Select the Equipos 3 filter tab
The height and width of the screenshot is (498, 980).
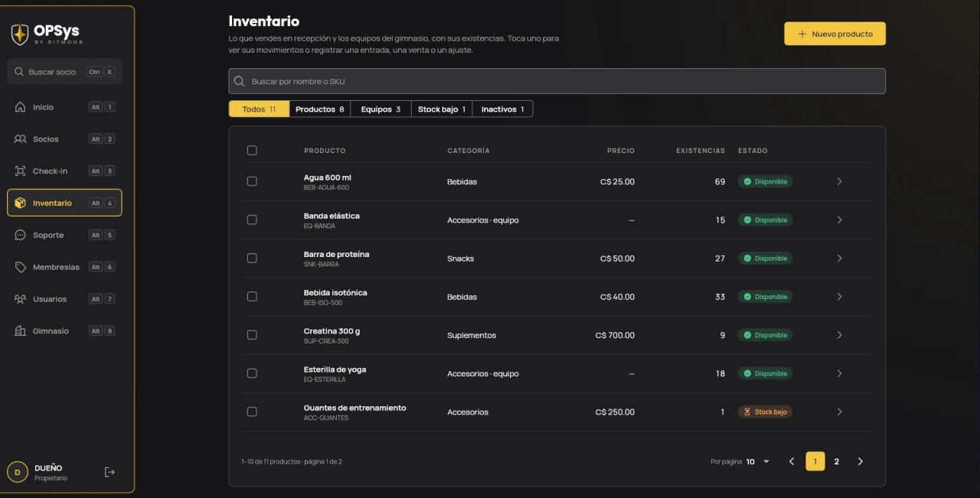coord(381,109)
